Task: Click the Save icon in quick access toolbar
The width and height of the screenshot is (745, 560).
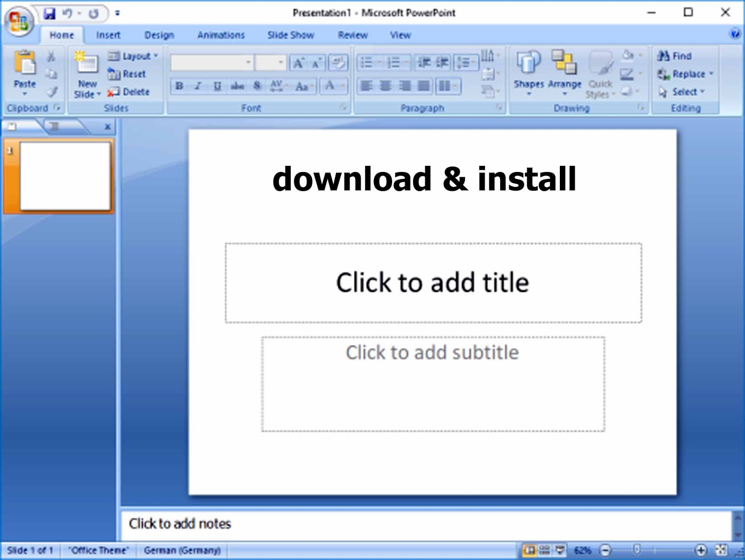Action: (49, 14)
